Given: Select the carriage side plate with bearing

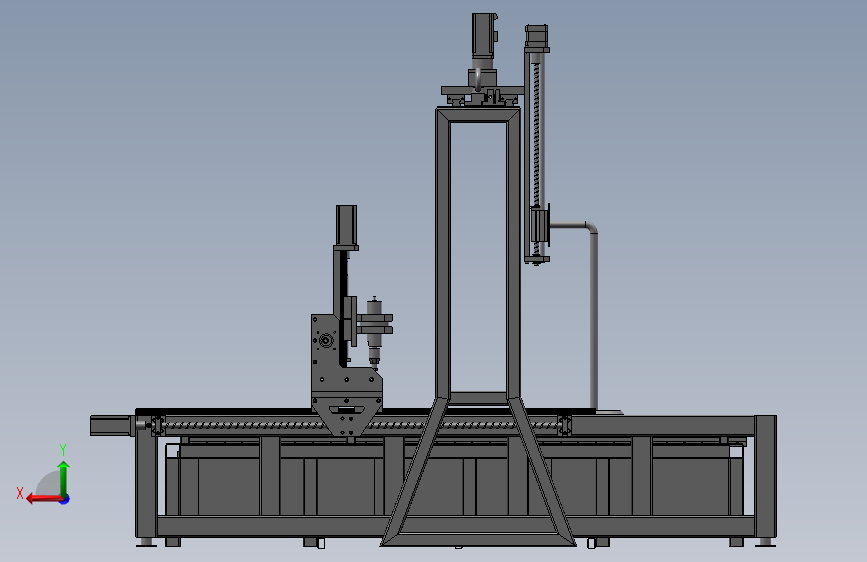Looking at the screenshot, I should (345, 375).
